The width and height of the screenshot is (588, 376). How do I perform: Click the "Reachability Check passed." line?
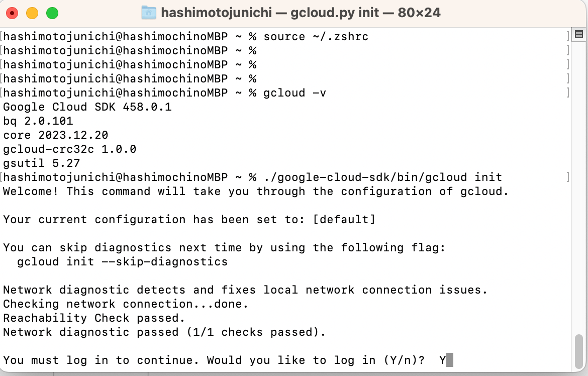point(94,318)
